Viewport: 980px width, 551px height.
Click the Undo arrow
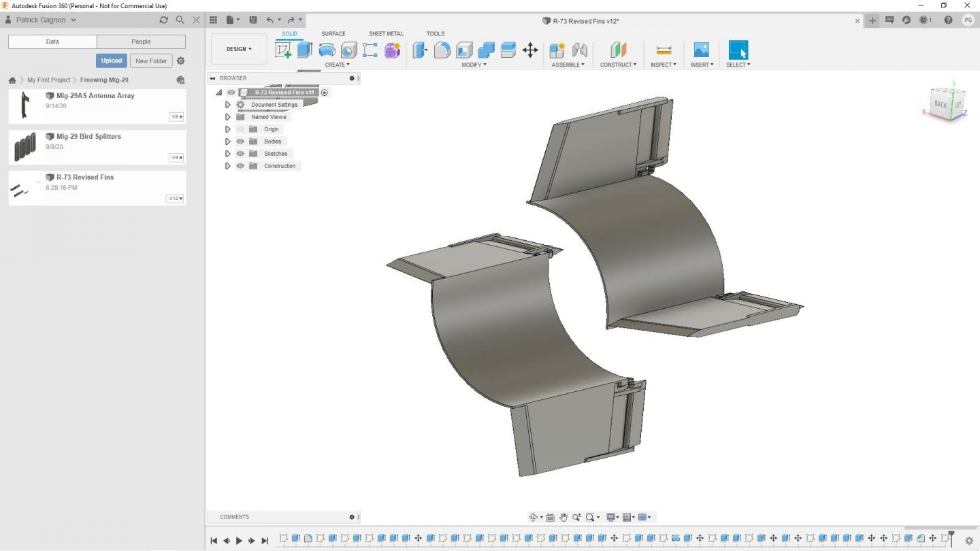coord(270,20)
